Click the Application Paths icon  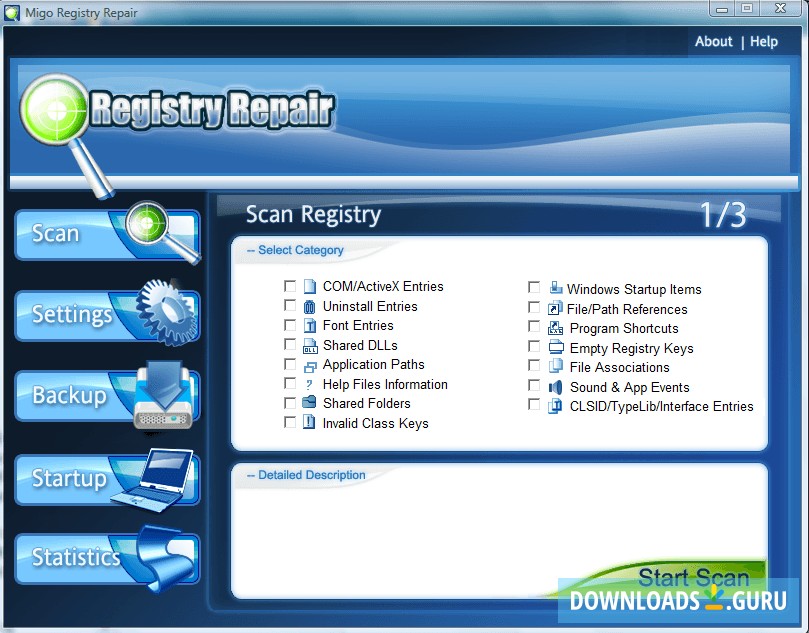310,366
